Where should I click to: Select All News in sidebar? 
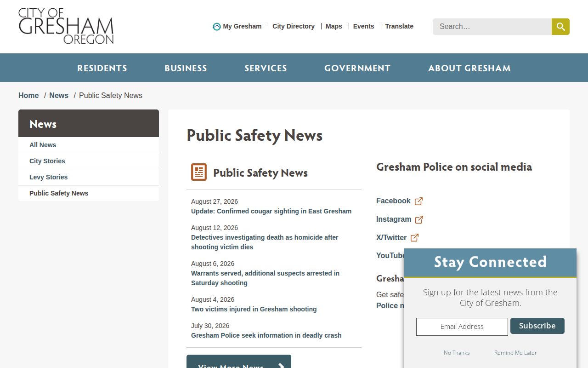(89, 145)
